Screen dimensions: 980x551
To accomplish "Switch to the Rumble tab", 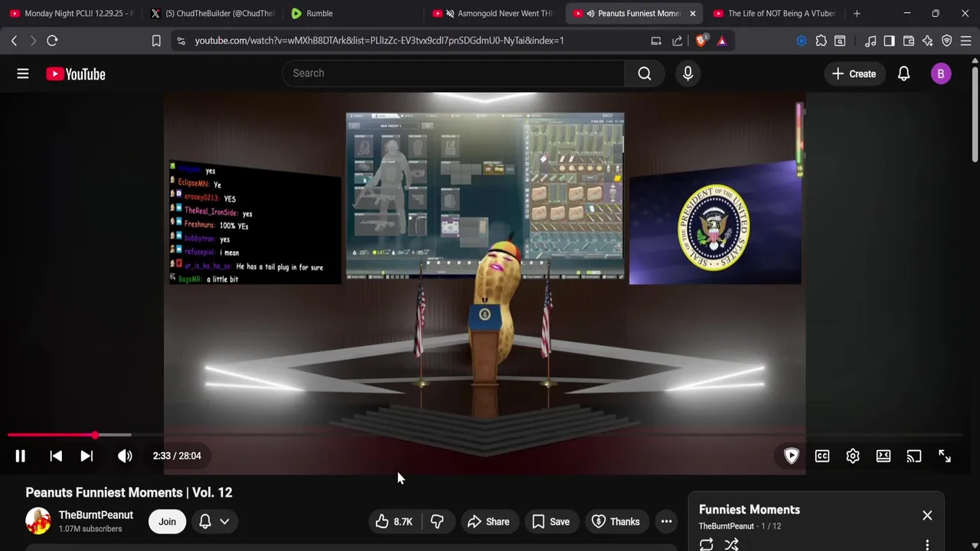I will pyautogui.click(x=353, y=13).
